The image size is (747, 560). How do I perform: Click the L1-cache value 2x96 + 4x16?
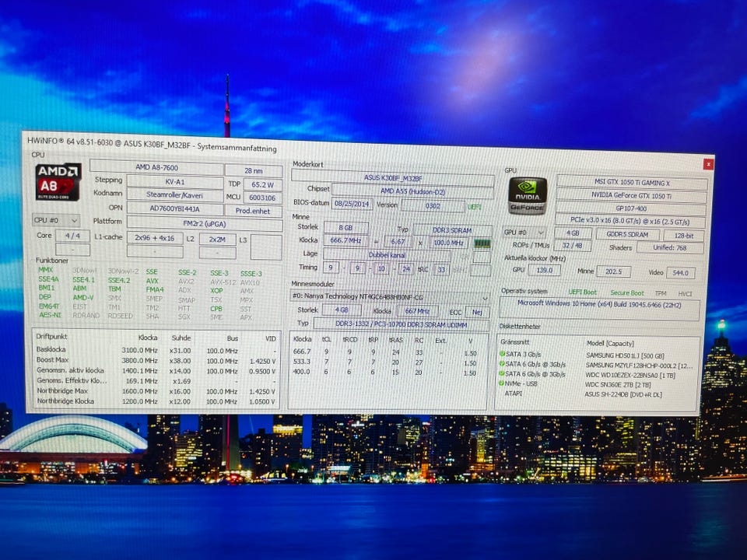pyautogui.click(x=154, y=238)
